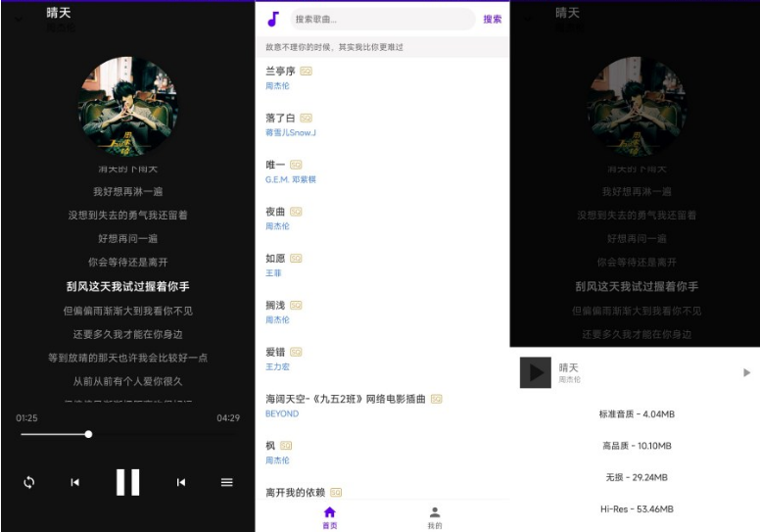
Task: Select 无损 - 29.24MB quality
Action: [x=637, y=477]
